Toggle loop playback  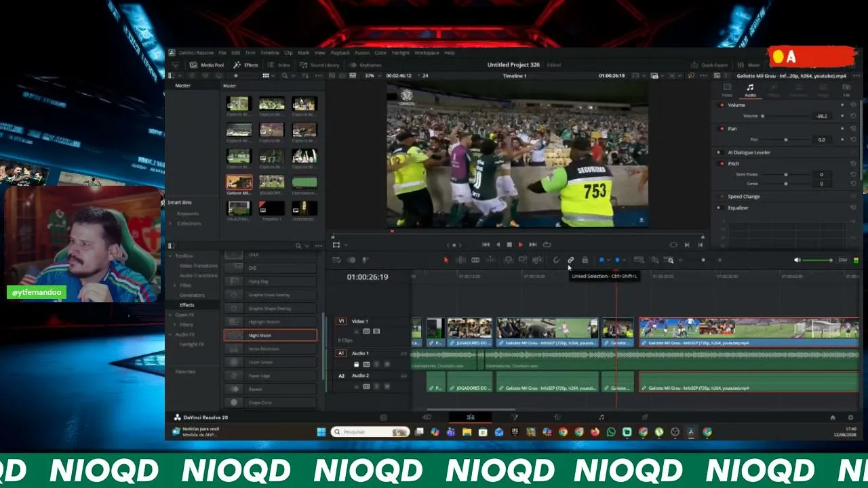(547, 245)
